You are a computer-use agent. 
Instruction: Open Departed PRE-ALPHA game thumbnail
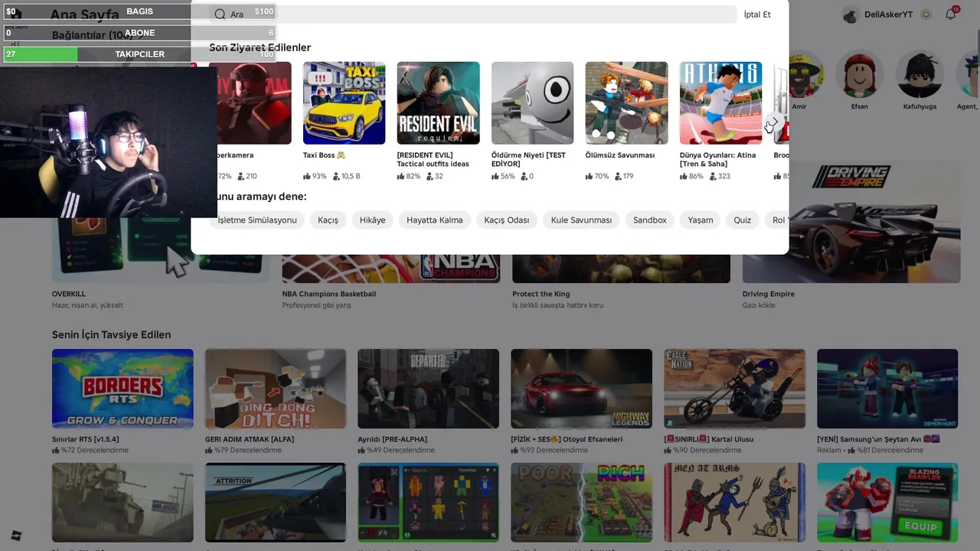click(428, 389)
